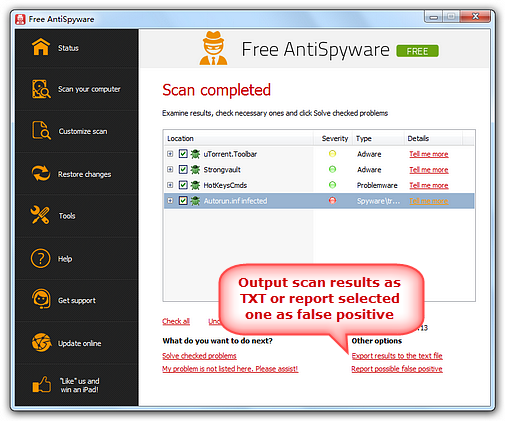Click the green severity indicator for Strongvault
505x421 pixels.
[x=332, y=169]
